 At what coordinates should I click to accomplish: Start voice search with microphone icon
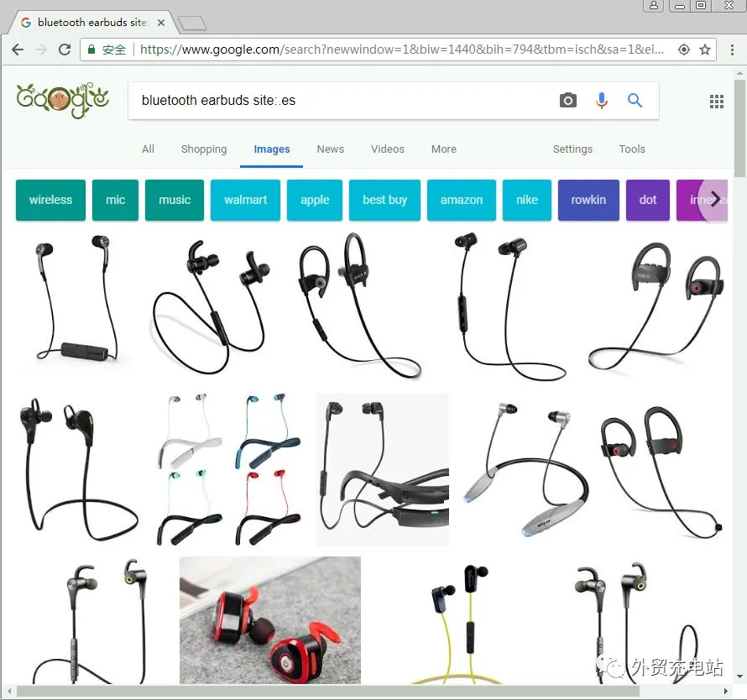[x=602, y=100]
